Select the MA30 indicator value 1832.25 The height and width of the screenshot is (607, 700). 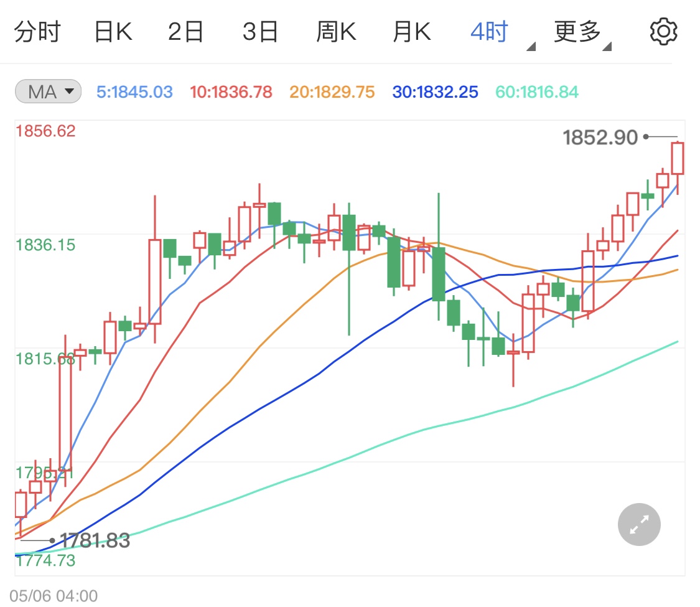(x=434, y=92)
